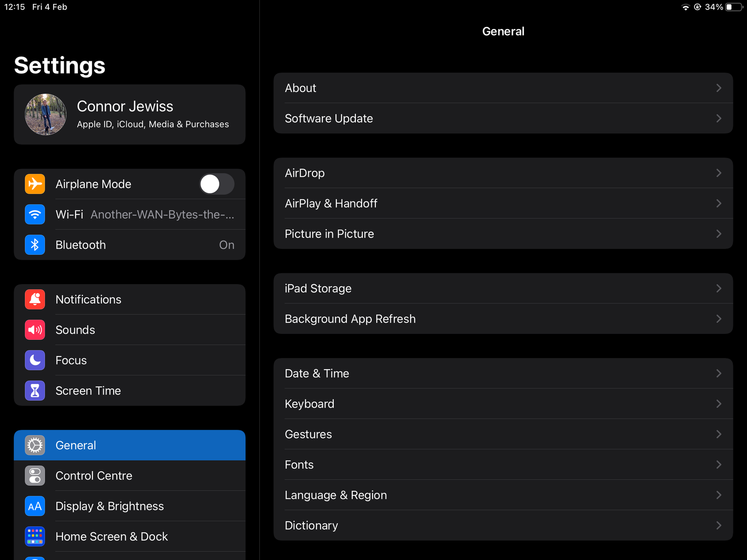Click the Screen Time hourglass icon

point(35,390)
